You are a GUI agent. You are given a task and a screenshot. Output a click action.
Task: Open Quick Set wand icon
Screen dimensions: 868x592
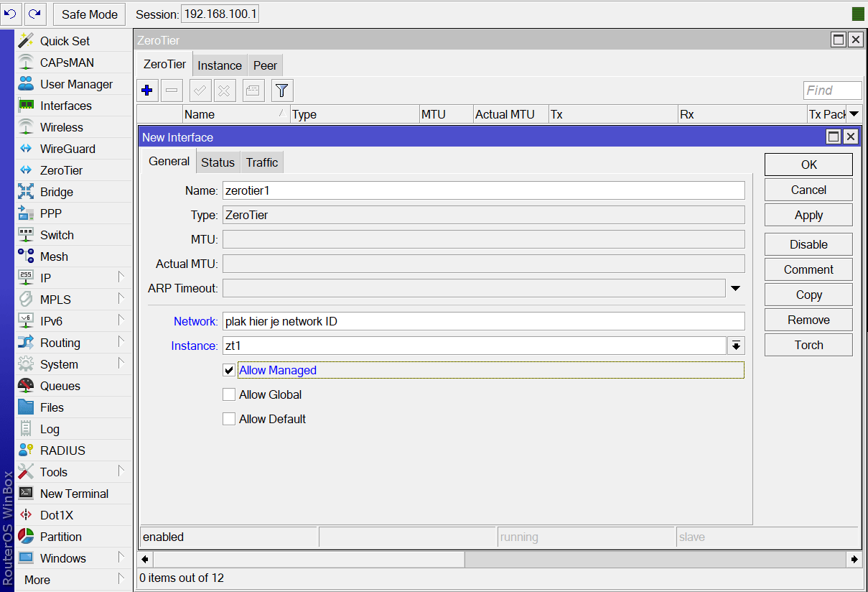(x=26, y=41)
